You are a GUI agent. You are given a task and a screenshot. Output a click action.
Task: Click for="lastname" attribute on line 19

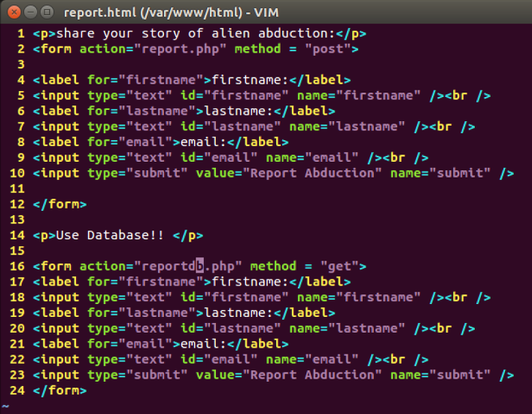tap(141, 313)
